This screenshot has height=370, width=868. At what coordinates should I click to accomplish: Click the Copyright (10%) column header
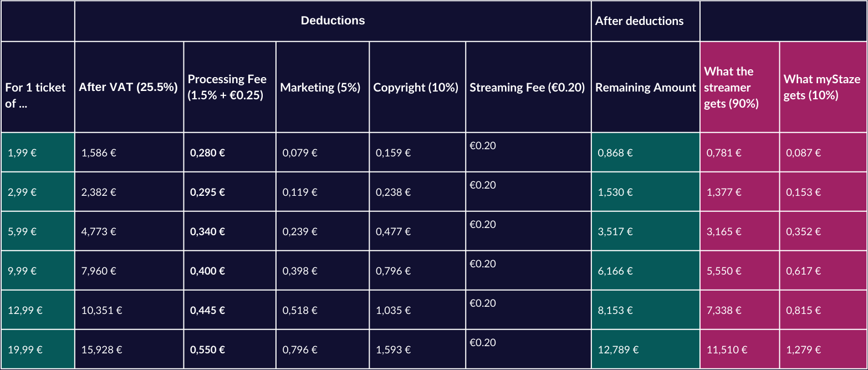coord(416,87)
